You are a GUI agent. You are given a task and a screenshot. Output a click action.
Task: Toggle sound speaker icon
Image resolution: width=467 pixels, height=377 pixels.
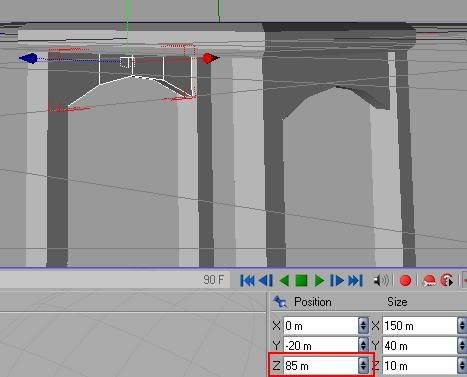pos(381,281)
